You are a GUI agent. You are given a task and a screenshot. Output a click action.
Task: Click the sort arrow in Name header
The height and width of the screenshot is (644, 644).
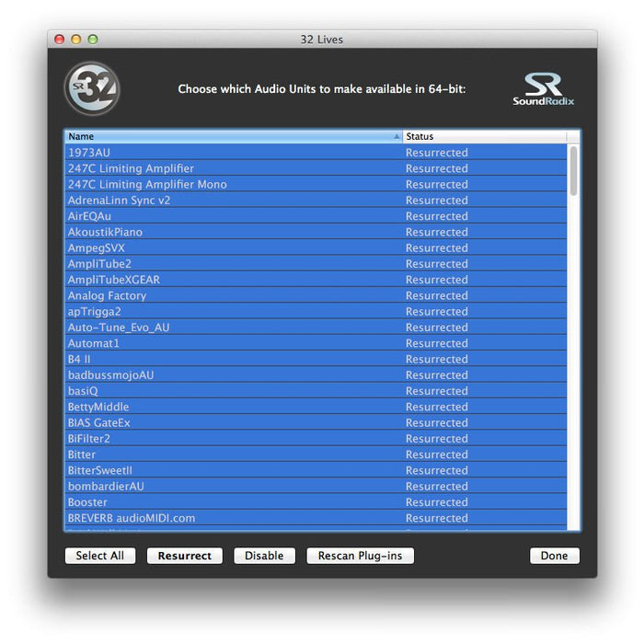(397, 136)
